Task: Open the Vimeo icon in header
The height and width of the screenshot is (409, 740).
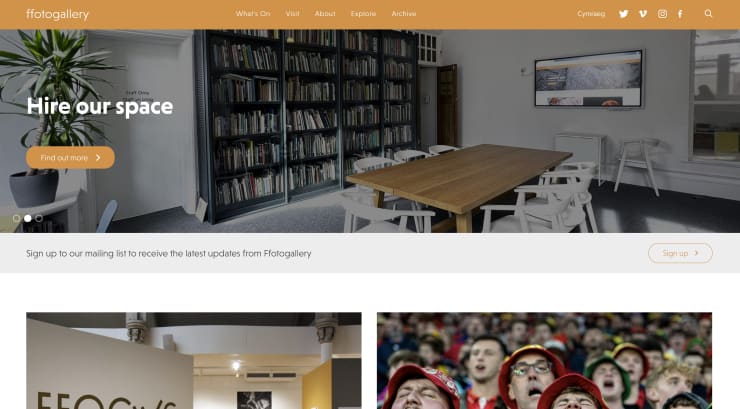Action: 643,14
